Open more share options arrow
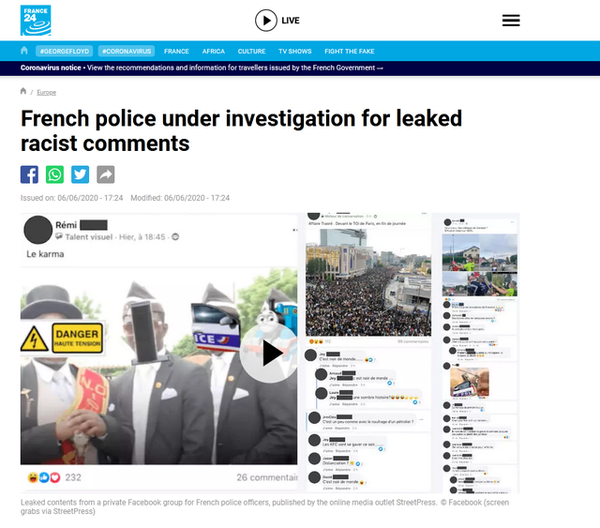The height and width of the screenshot is (528, 600). (106, 174)
